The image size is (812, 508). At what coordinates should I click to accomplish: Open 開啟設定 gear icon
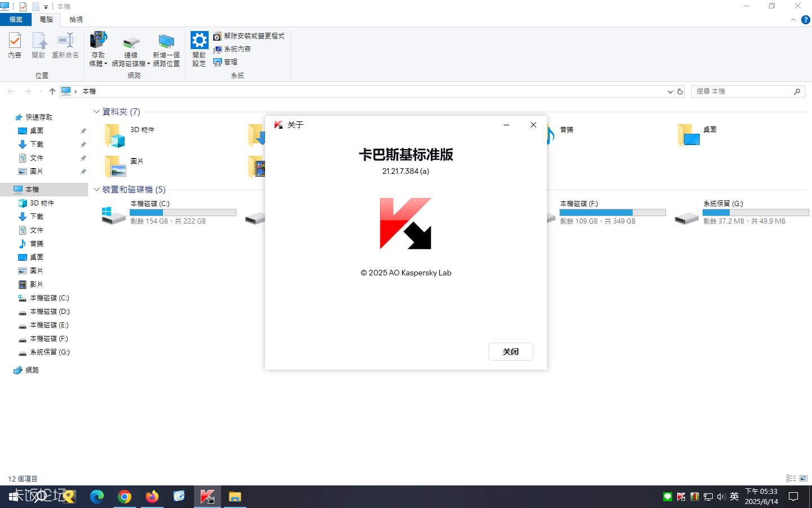tap(199, 50)
